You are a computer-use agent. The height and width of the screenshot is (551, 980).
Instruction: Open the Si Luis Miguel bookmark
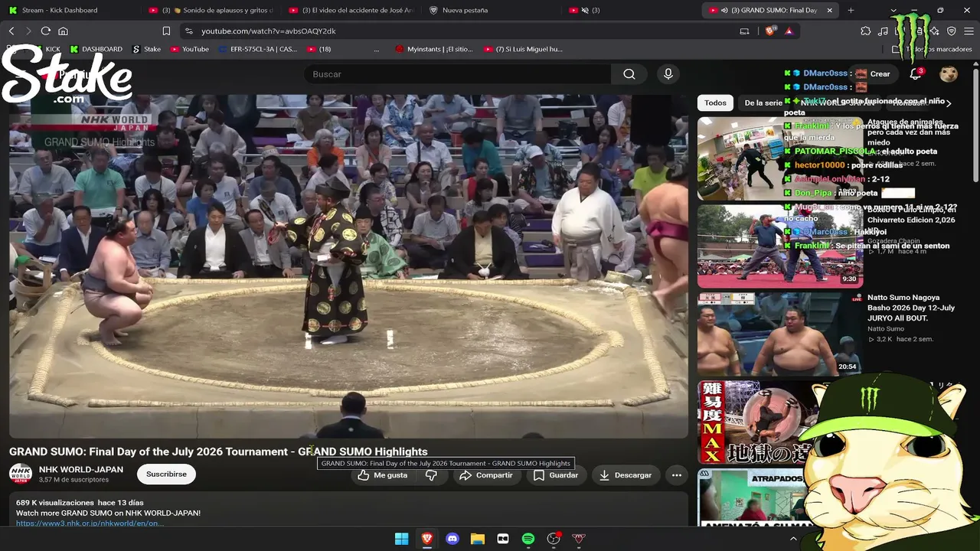click(x=523, y=49)
